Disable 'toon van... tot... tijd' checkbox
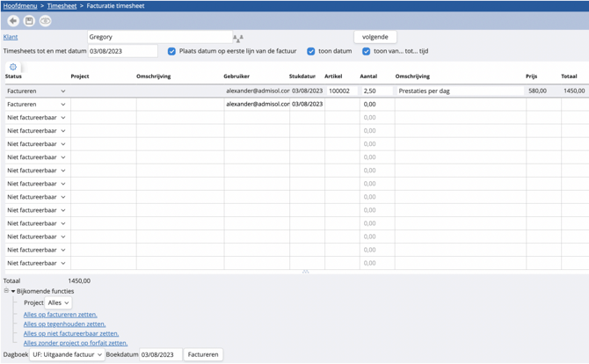The image size is (589, 364). [x=367, y=51]
